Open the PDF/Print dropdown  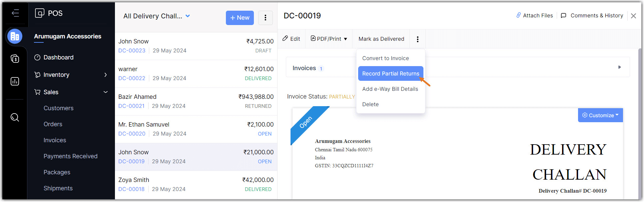click(x=329, y=39)
